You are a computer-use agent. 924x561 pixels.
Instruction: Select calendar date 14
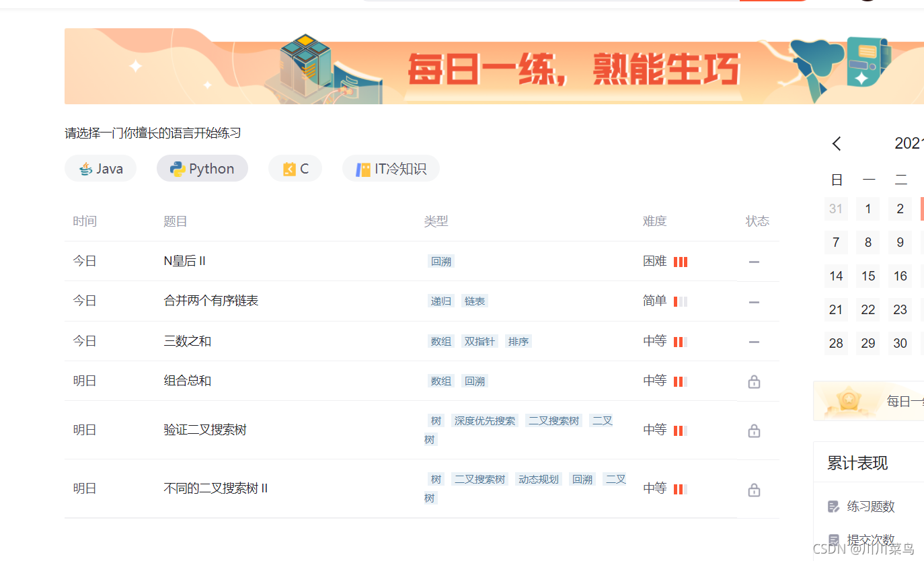click(836, 276)
